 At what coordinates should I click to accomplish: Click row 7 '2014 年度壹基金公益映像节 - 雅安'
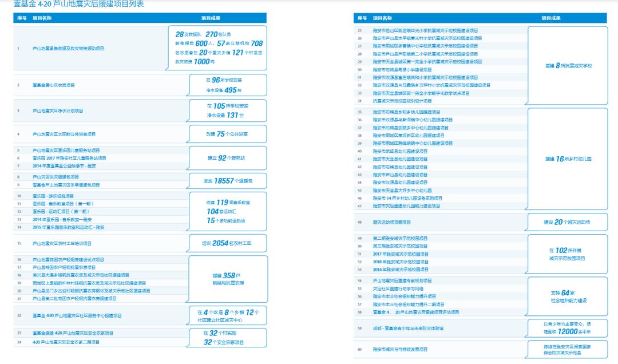click(x=64, y=166)
